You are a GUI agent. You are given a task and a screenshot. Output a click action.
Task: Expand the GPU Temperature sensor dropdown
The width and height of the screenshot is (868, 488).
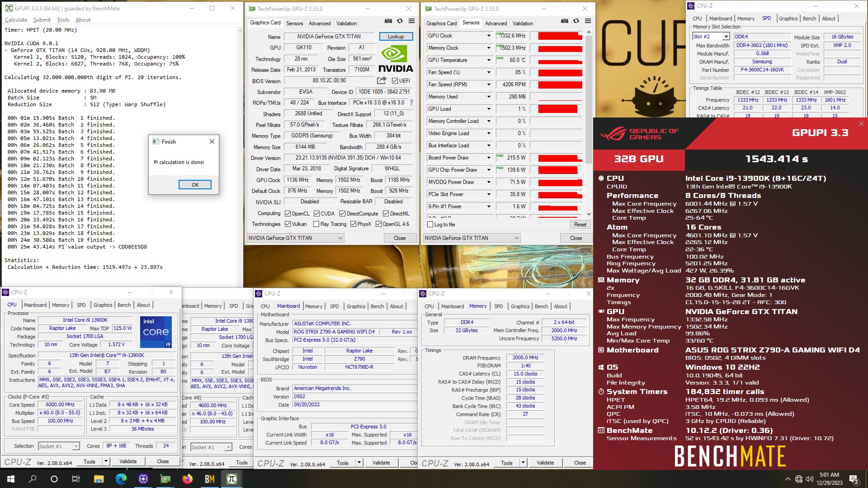(x=489, y=60)
